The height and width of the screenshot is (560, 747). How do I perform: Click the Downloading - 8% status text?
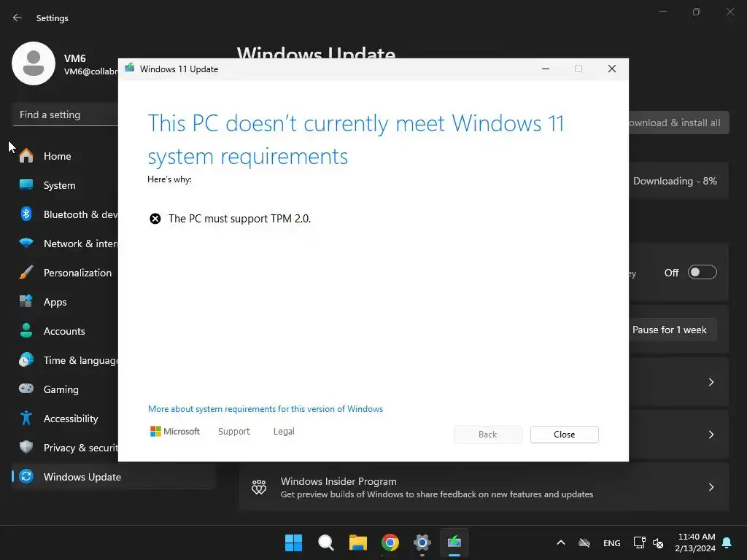(675, 181)
